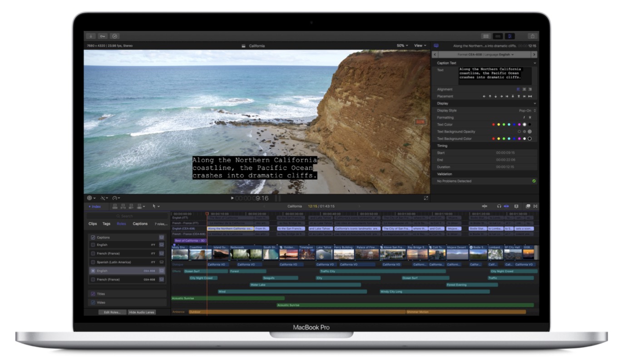Click the italic formatting icon
623x364 pixels.
coord(524,118)
